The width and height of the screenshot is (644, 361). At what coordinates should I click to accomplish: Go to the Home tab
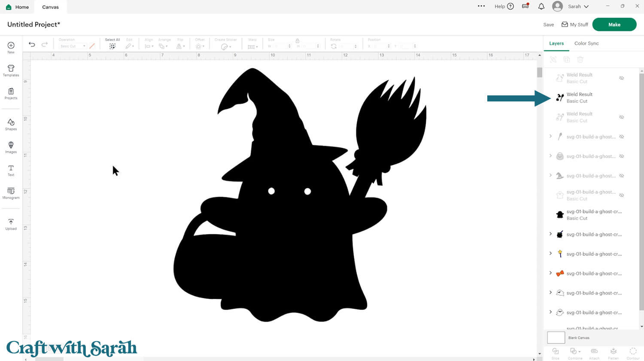click(18, 7)
